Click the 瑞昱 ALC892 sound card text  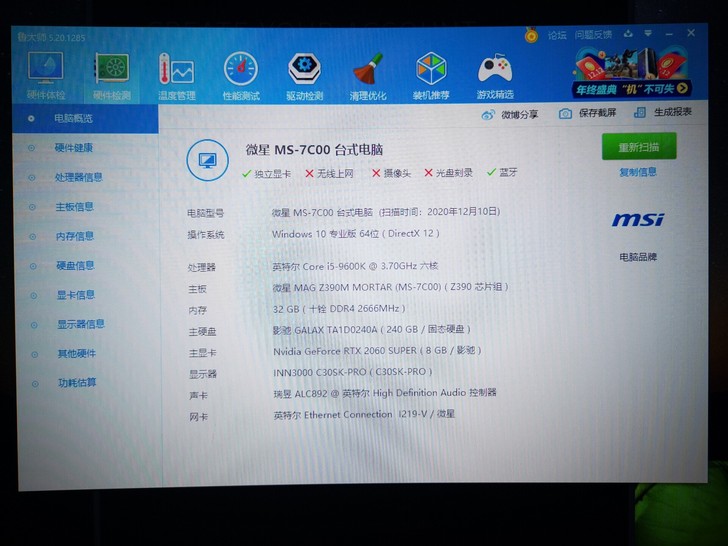385,393
